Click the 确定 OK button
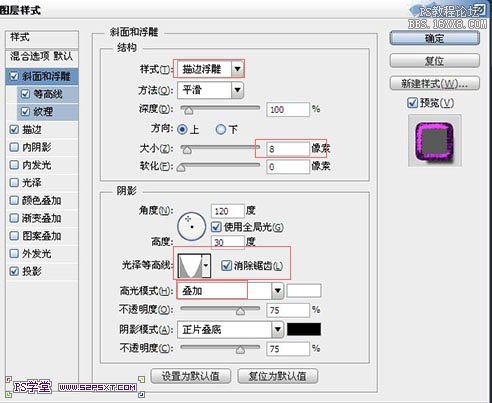The height and width of the screenshot is (403, 492). click(435, 39)
